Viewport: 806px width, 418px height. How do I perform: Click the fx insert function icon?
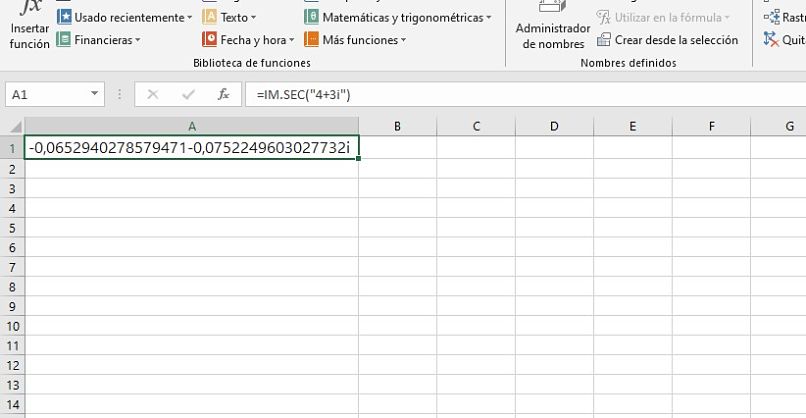pos(224,94)
